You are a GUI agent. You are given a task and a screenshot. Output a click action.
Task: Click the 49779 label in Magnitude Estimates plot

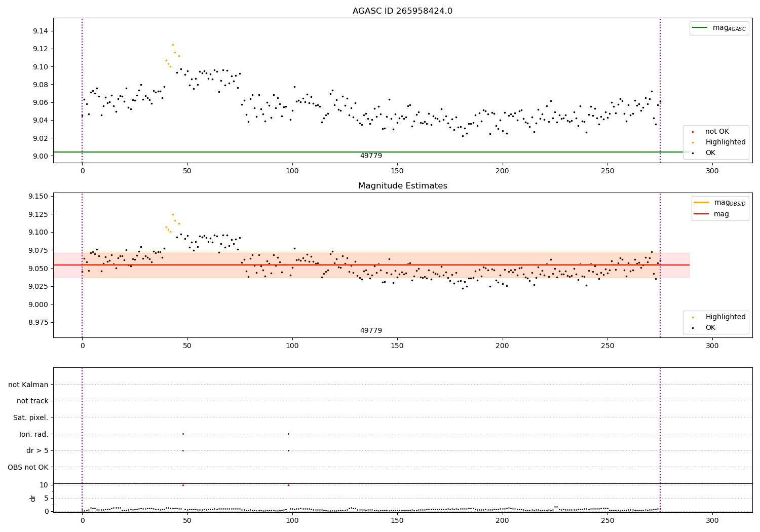tap(371, 331)
